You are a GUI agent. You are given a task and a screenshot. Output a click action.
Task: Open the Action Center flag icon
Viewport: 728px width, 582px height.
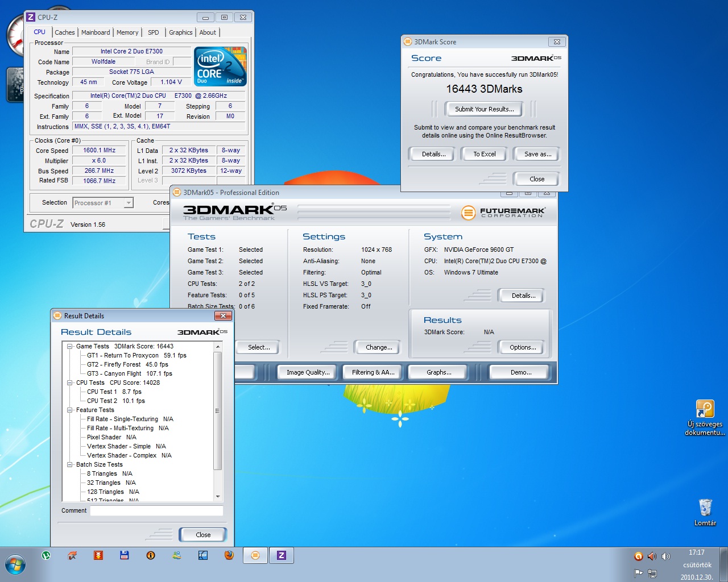point(638,573)
